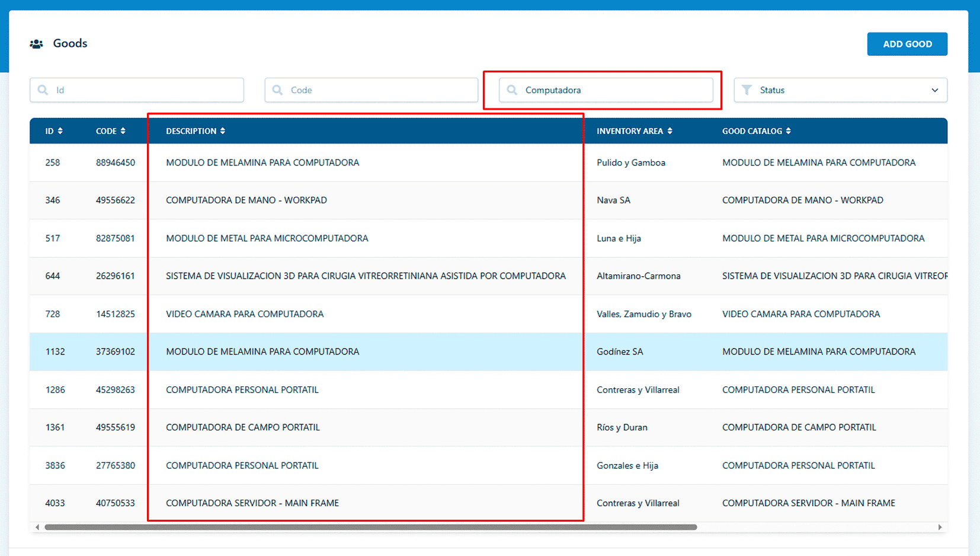Image resolution: width=980 pixels, height=556 pixels.
Task: Click COMPUTADORA DE CAMPO PORTATIL catalog cell
Action: [799, 427]
